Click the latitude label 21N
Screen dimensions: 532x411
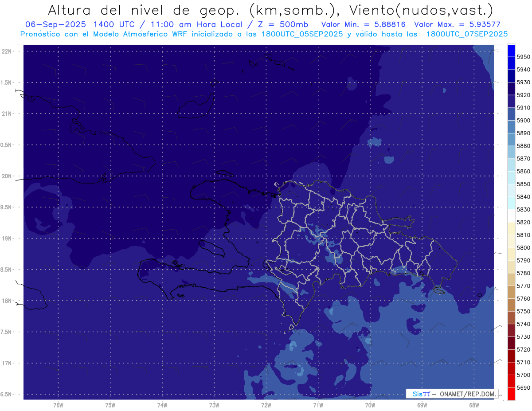[x=7, y=114]
